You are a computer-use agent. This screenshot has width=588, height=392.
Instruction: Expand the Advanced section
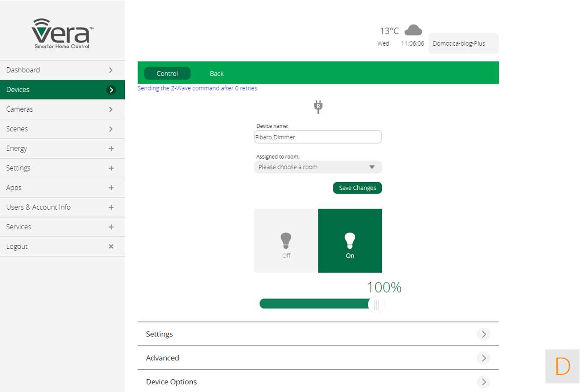318,358
